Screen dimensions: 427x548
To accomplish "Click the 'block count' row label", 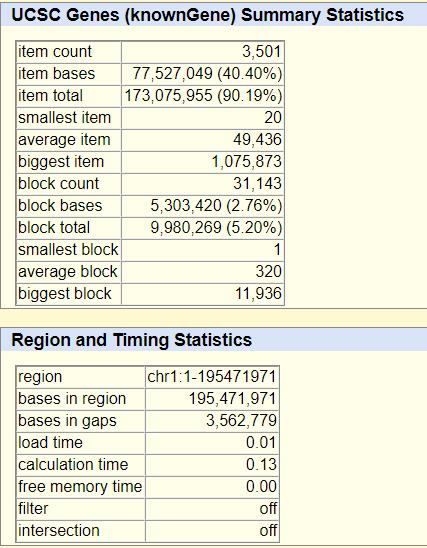I will tap(58, 184).
